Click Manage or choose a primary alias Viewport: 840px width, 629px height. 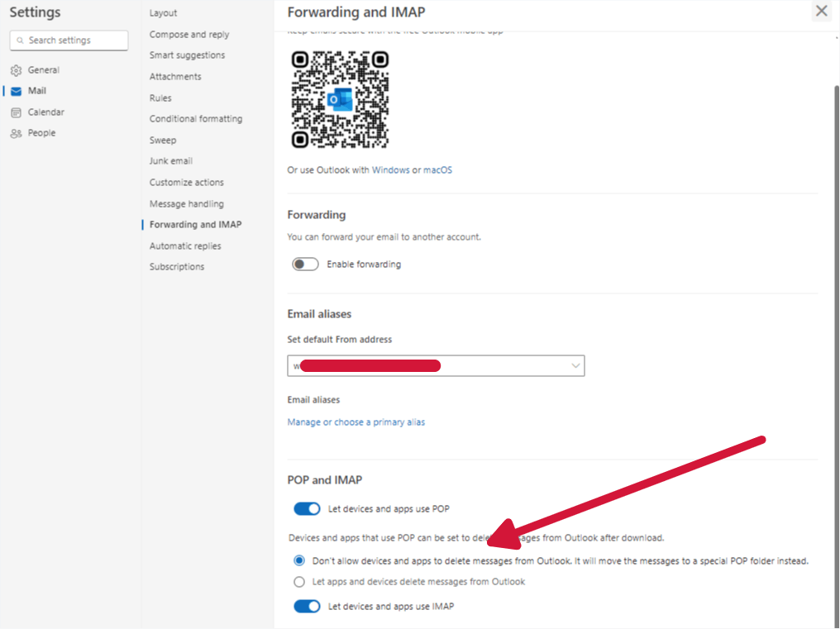tap(356, 422)
